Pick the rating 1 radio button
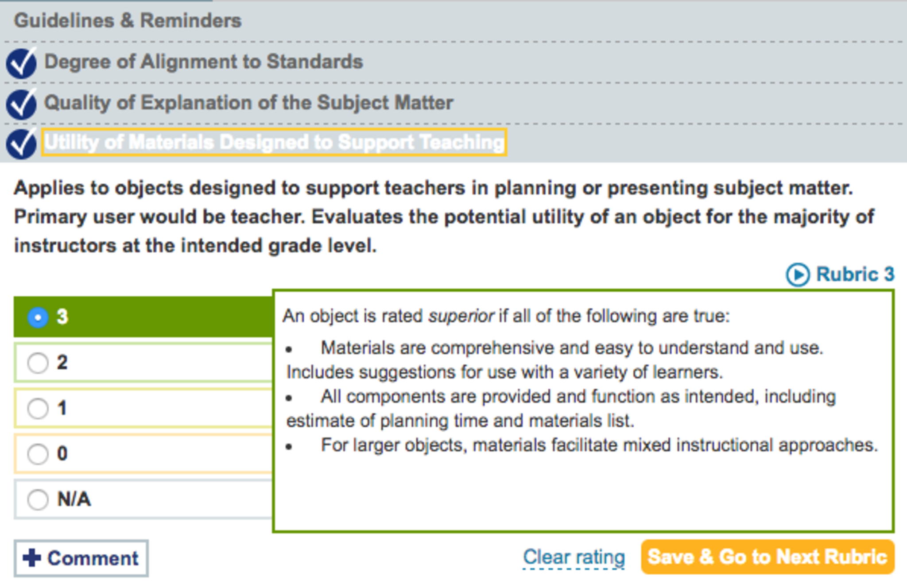907x588 pixels. 38,408
